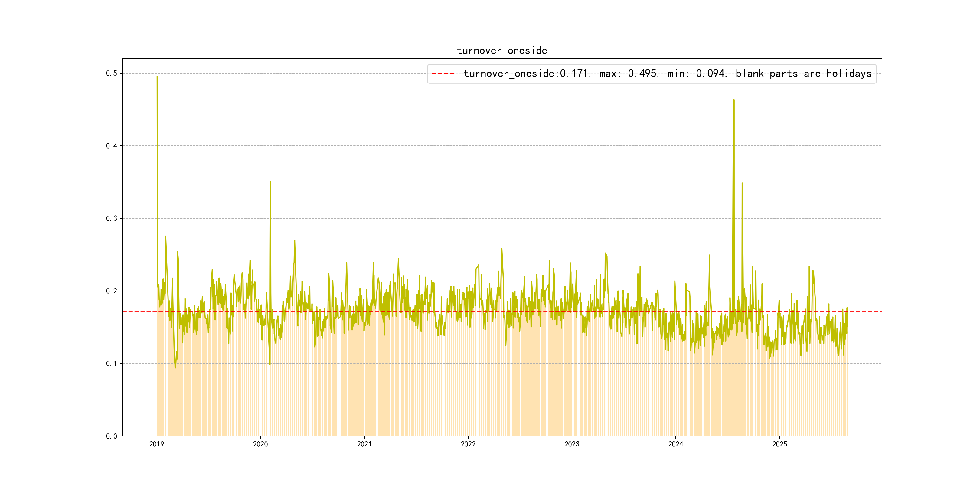Click the 2022 x-axis label
The height and width of the screenshot is (490, 980).
468,444
